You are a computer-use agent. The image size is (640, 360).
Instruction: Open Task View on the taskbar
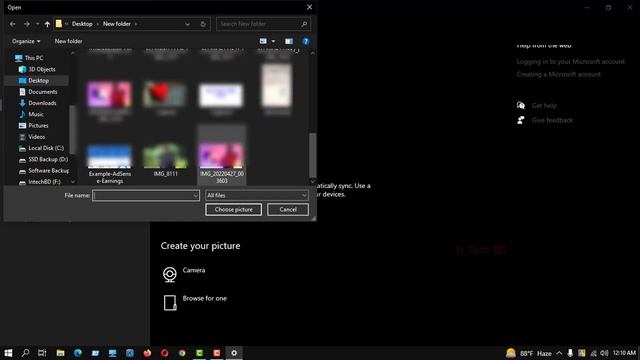point(42,353)
